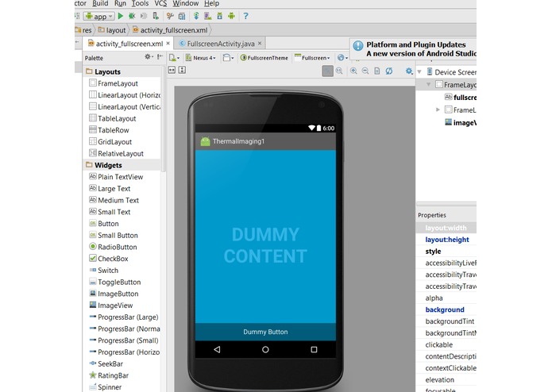Open Palette gear settings icon
The width and height of the screenshot is (552, 392).
tap(149, 56)
